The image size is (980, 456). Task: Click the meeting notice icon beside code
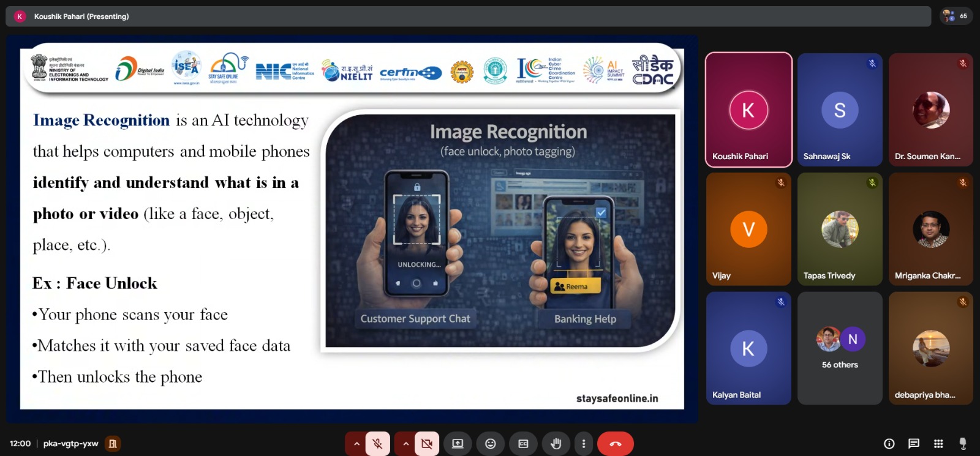[113, 444]
